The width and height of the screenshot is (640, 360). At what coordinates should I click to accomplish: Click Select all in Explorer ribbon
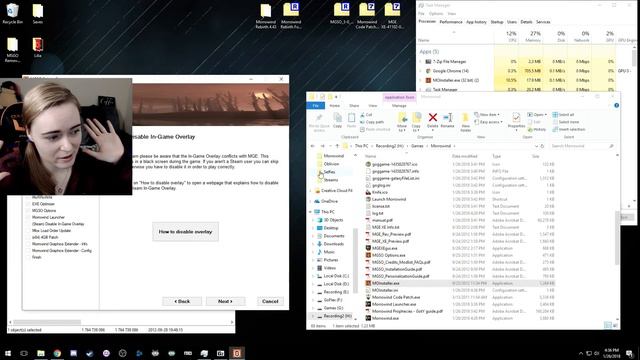(563, 115)
